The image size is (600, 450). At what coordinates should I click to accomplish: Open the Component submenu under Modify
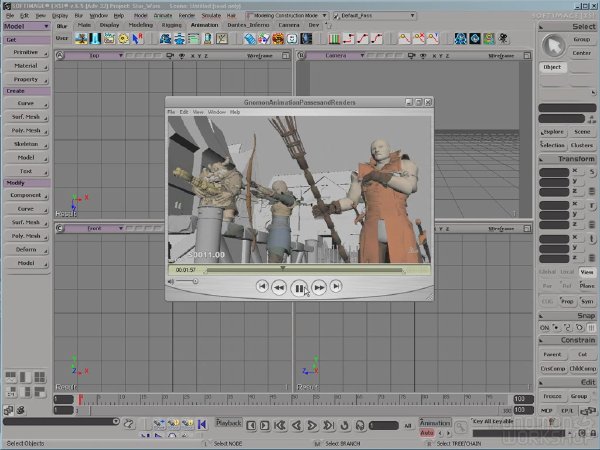click(26, 196)
